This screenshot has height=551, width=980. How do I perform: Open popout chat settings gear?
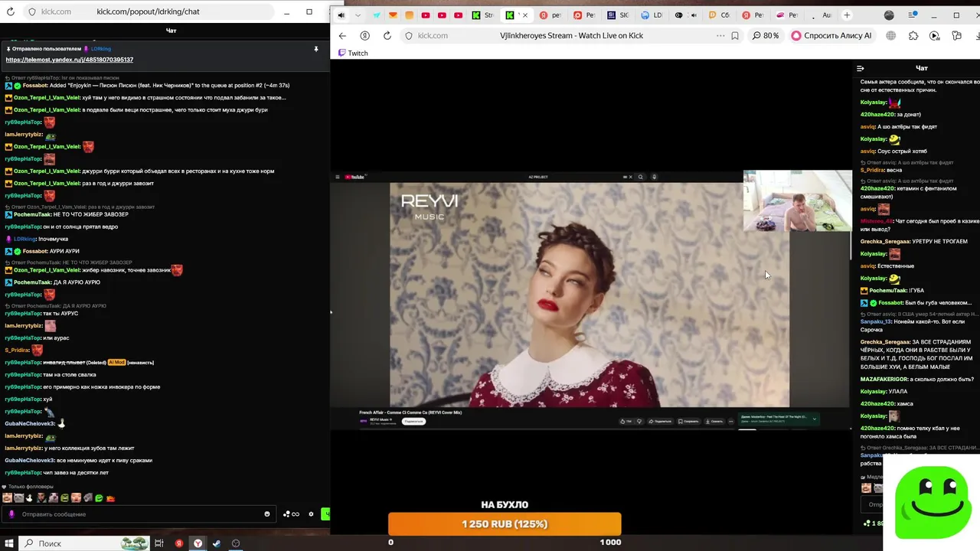click(311, 514)
